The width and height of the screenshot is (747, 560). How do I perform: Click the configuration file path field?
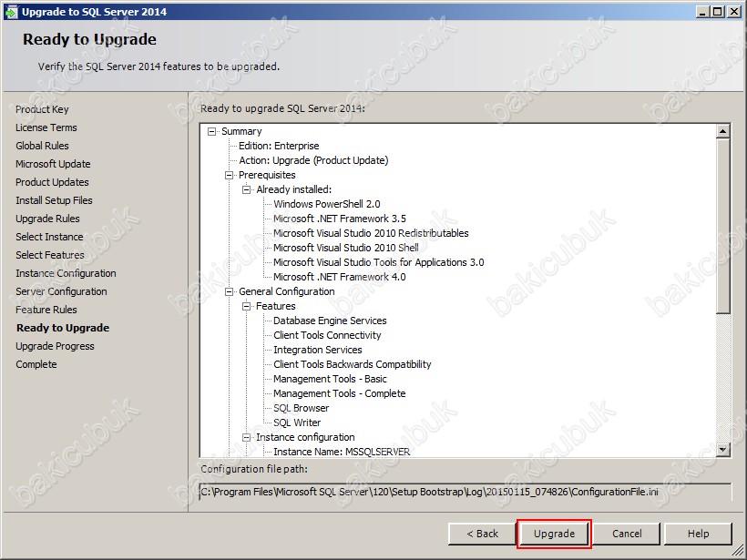click(466, 492)
